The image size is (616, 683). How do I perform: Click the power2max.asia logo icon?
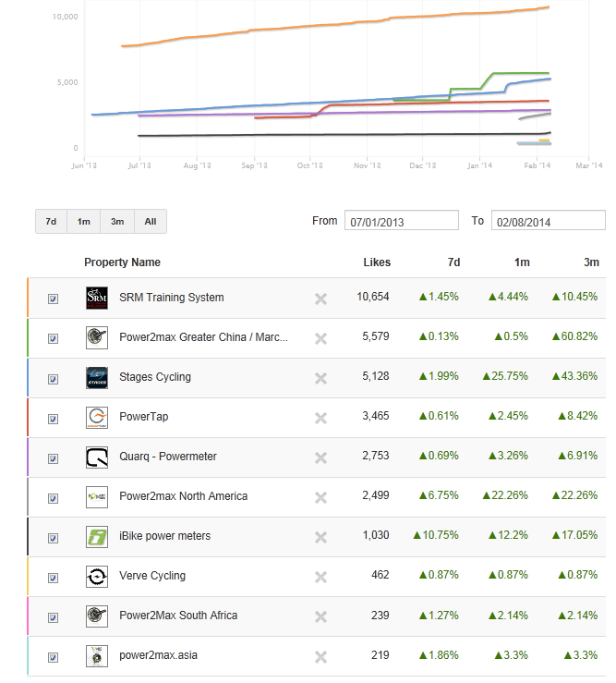pos(97,656)
